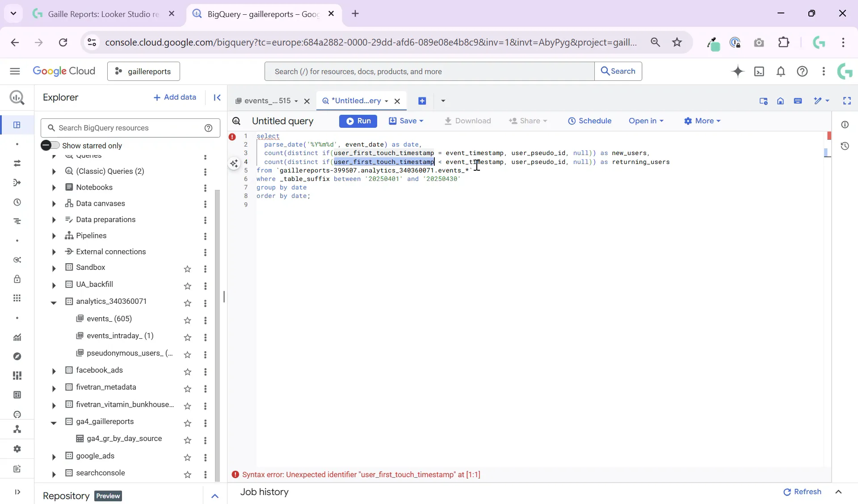Star the Sandbox dataset

click(x=188, y=269)
